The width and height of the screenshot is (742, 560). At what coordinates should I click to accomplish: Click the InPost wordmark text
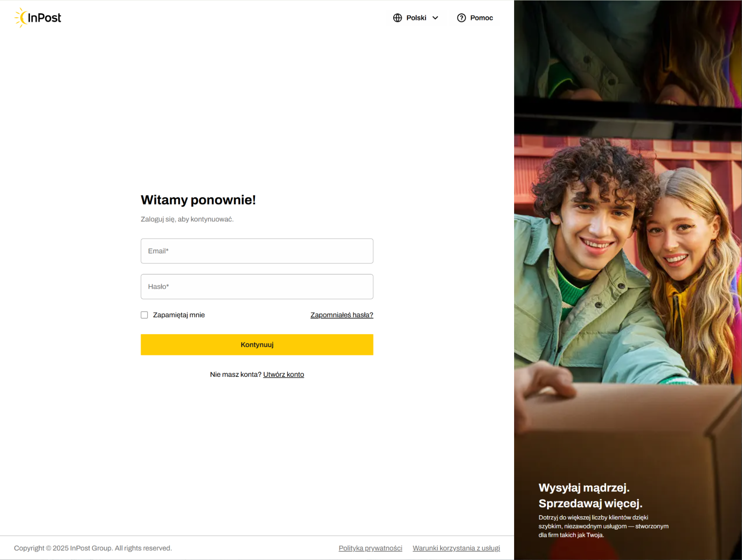pyautogui.click(x=45, y=18)
